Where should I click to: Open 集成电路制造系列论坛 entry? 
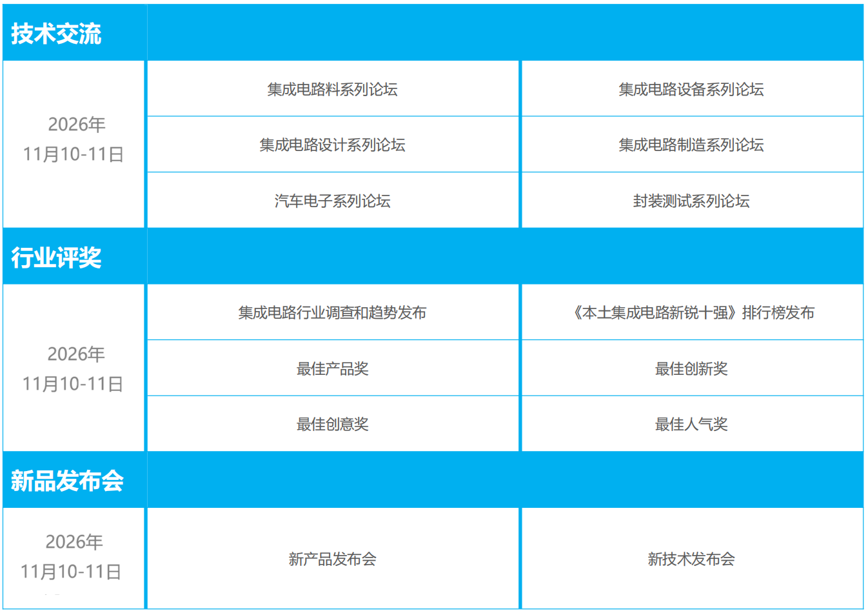[691, 145]
